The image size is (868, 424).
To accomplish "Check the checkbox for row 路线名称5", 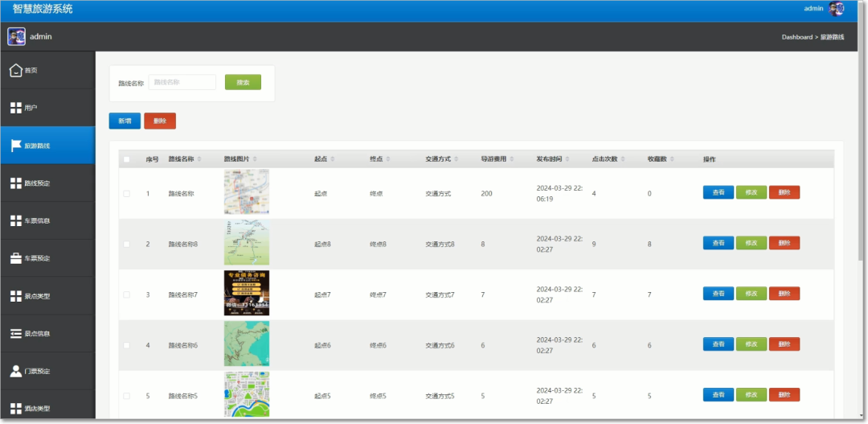I will [x=127, y=396].
